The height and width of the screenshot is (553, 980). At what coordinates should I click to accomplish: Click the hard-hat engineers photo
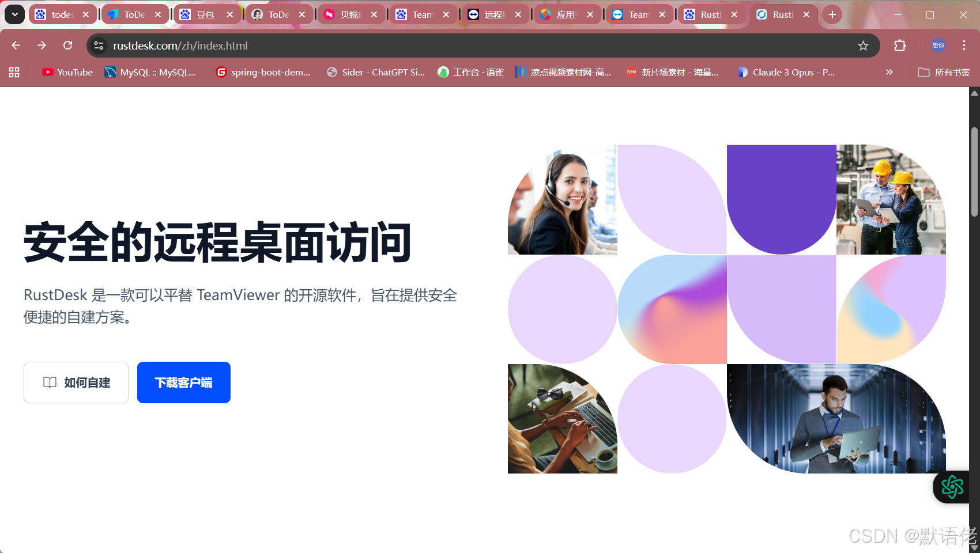[x=891, y=199]
